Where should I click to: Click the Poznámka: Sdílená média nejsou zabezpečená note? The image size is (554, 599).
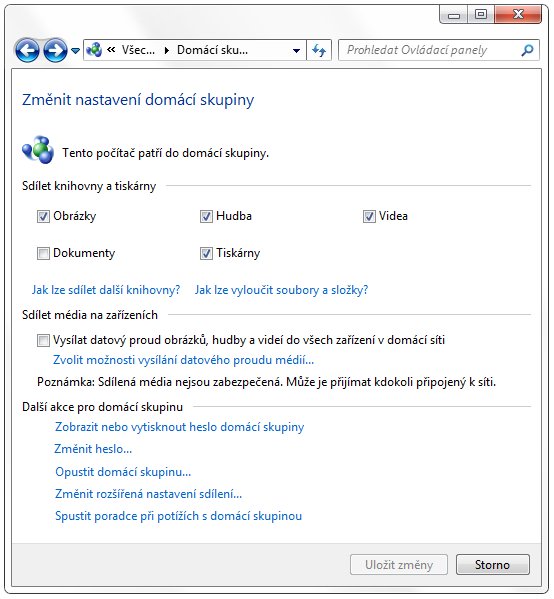(266, 382)
